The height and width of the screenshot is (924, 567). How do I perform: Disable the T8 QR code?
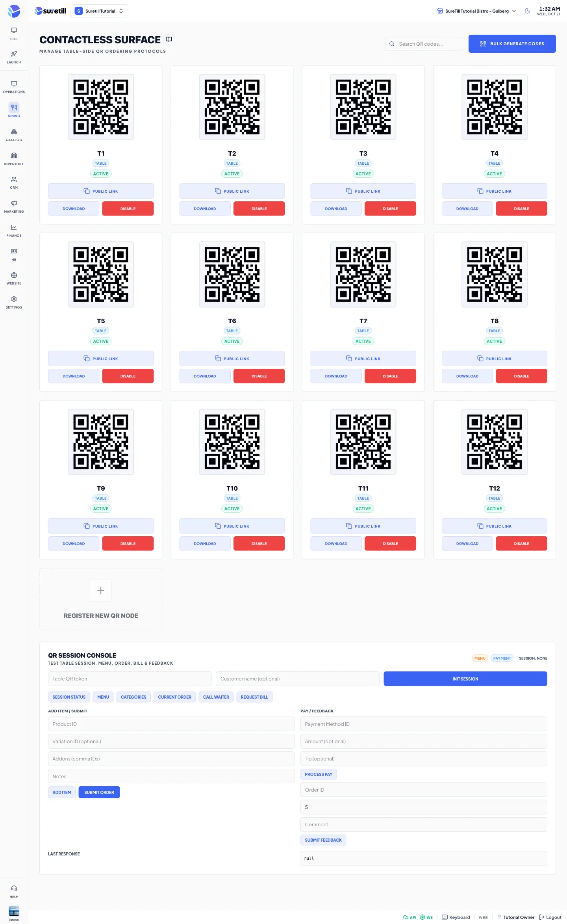521,376
